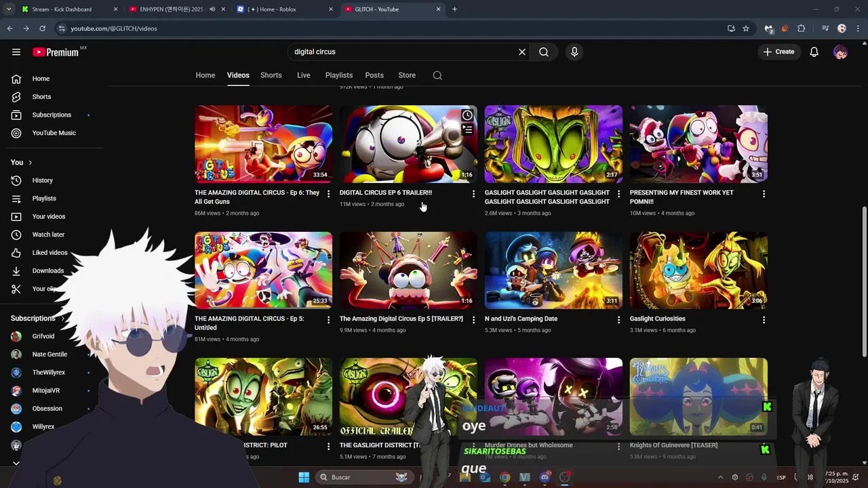Open options for Ep 5: Untitled video
The height and width of the screenshot is (488, 868).
(329, 320)
